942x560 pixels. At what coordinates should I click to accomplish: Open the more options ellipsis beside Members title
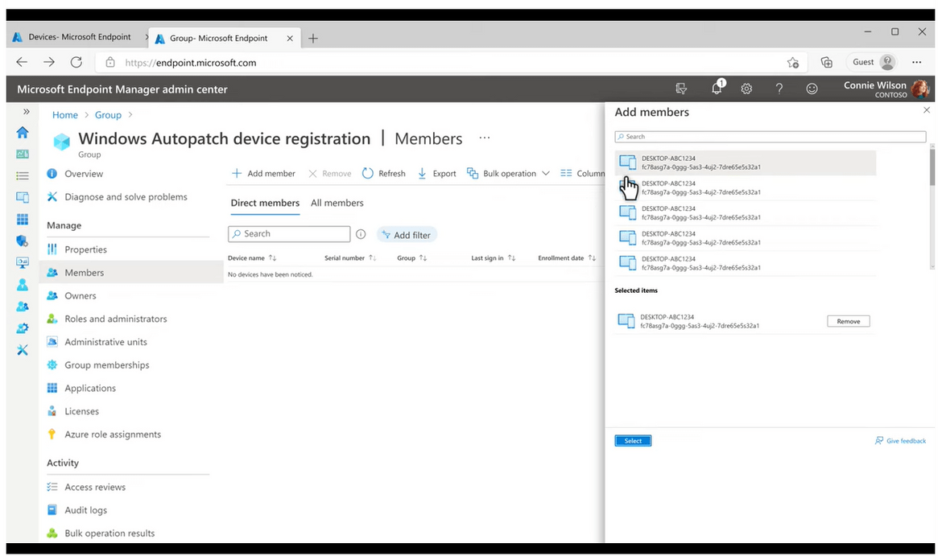(x=484, y=138)
